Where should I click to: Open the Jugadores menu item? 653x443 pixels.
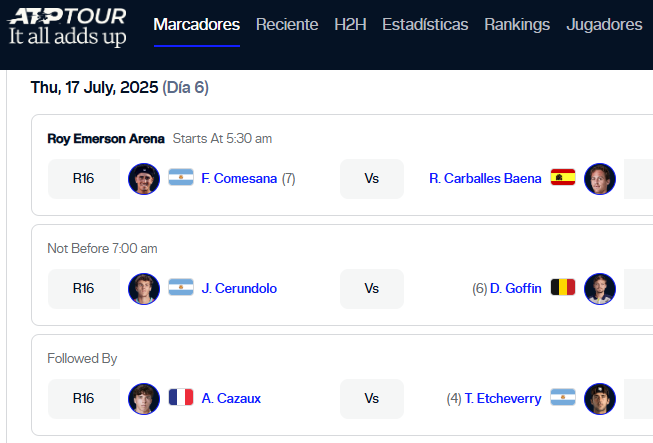pyautogui.click(x=604, y=25)
